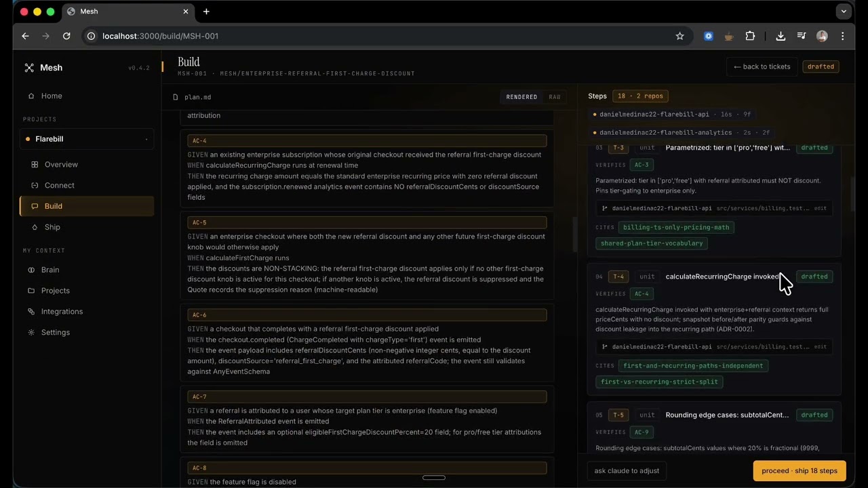Click the Mesh logo icon

(x=29, y=68)
